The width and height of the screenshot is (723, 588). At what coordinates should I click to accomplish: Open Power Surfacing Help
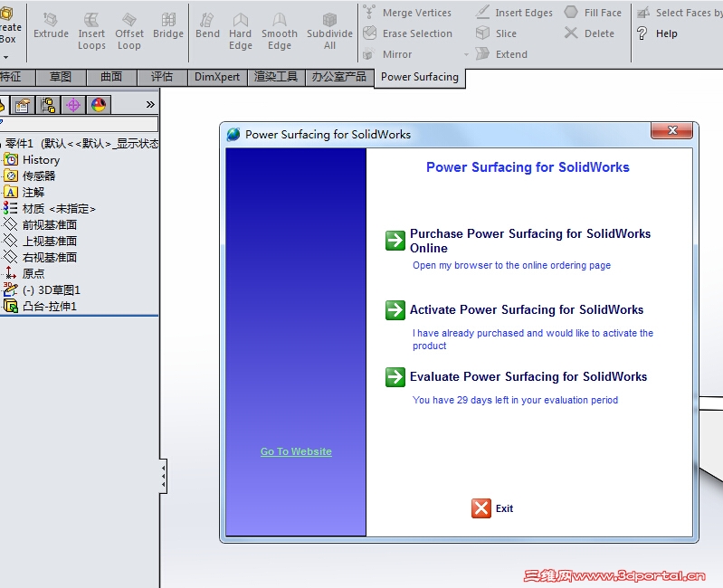(657, 33)
